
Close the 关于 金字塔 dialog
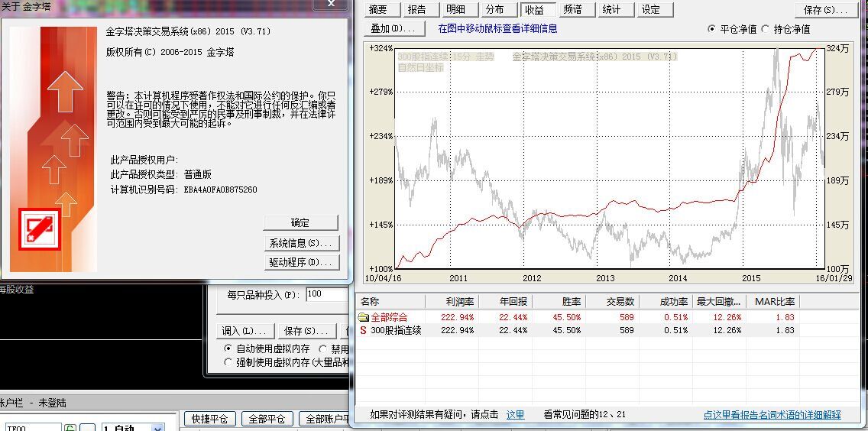(331, 4)
